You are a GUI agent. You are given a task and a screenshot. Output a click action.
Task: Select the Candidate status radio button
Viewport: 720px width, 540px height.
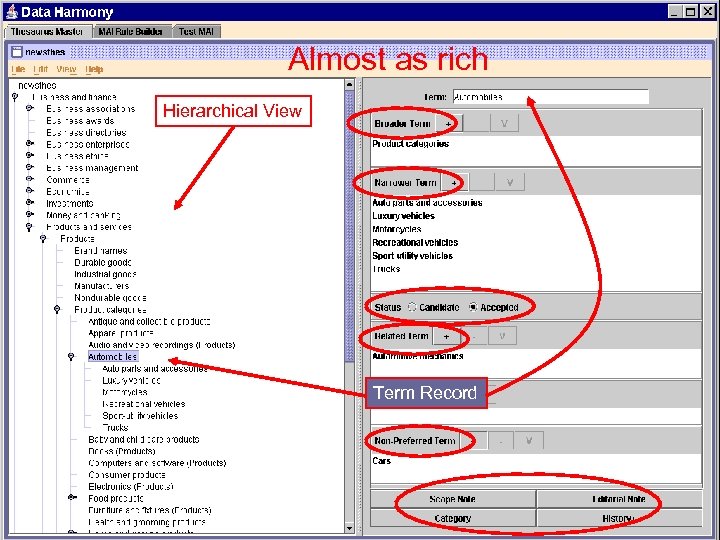pos(412,307)
